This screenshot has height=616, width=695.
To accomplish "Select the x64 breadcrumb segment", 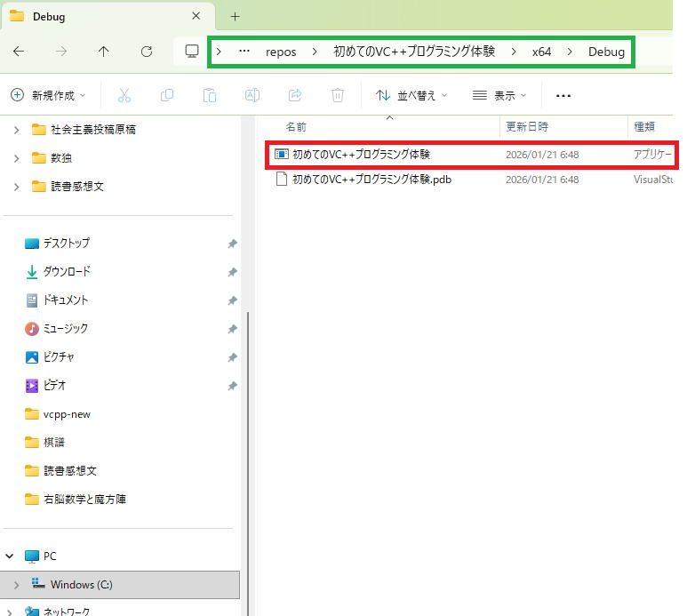I will 541,52.
